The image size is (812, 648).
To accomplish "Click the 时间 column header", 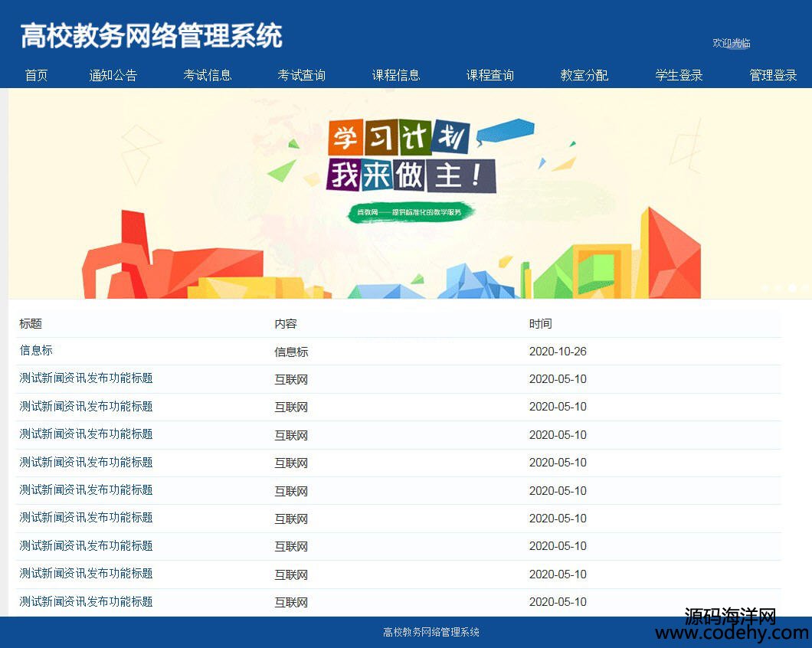I will coord(540,324).
